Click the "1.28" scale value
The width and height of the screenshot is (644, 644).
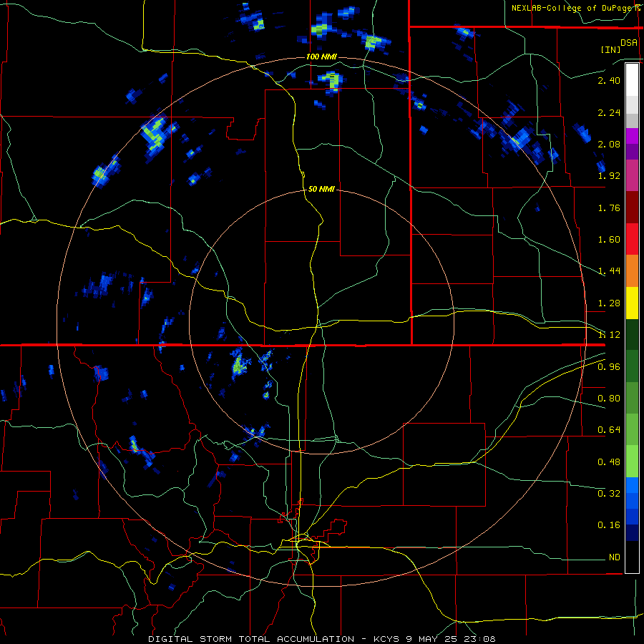click(609, 303)
